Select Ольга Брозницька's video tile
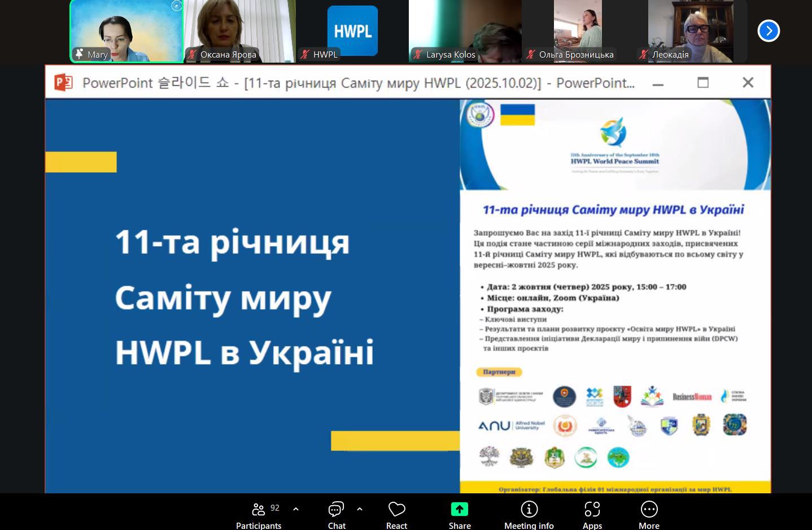 [578, 28]
